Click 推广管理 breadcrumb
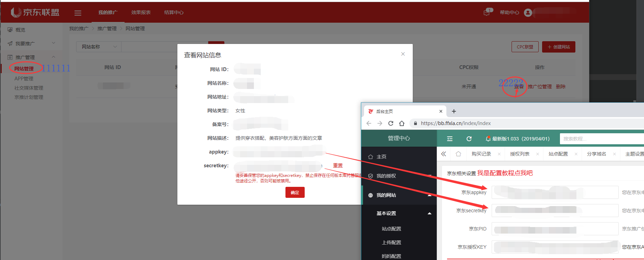Image resolution: width=644 pixels, height=260 pixels. coord(107,29)
